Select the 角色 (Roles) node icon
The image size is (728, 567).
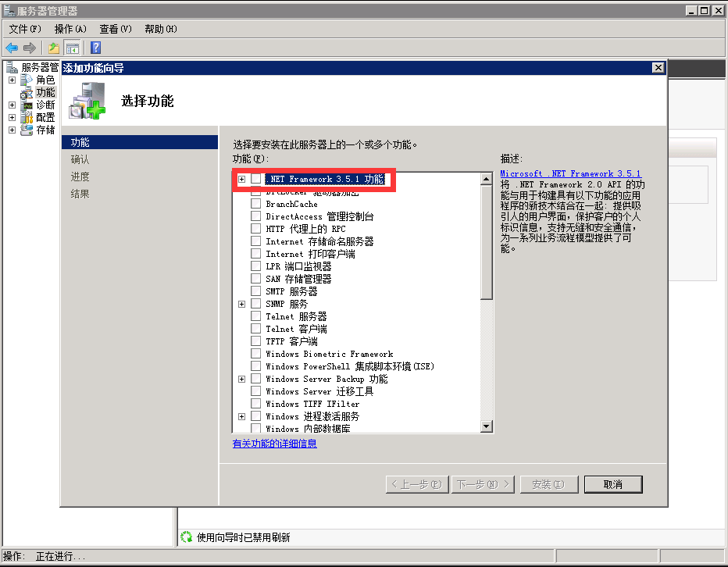point(27,80)
